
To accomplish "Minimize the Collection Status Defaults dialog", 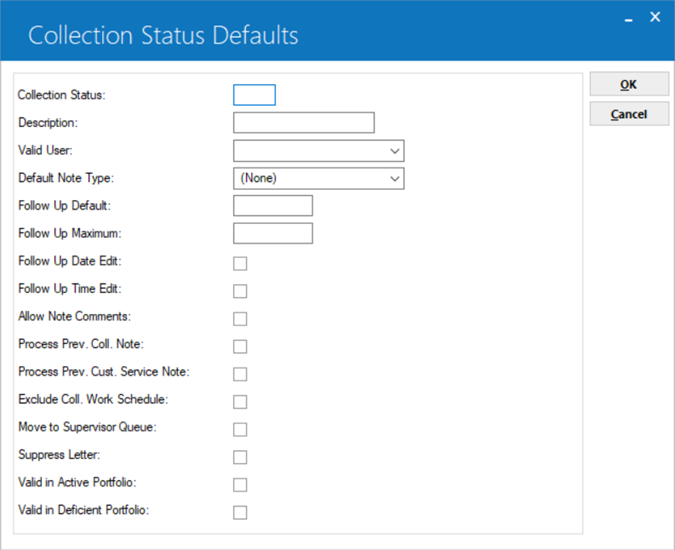I will [629, 18].
